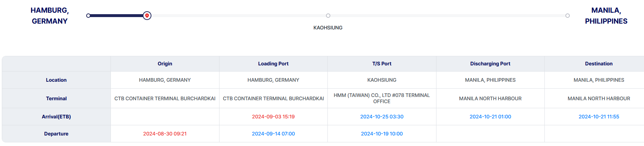Click destination arrival 2024-10-21 11:55
The height and width of the screenshot is (146, 644).
coord(599,117)
